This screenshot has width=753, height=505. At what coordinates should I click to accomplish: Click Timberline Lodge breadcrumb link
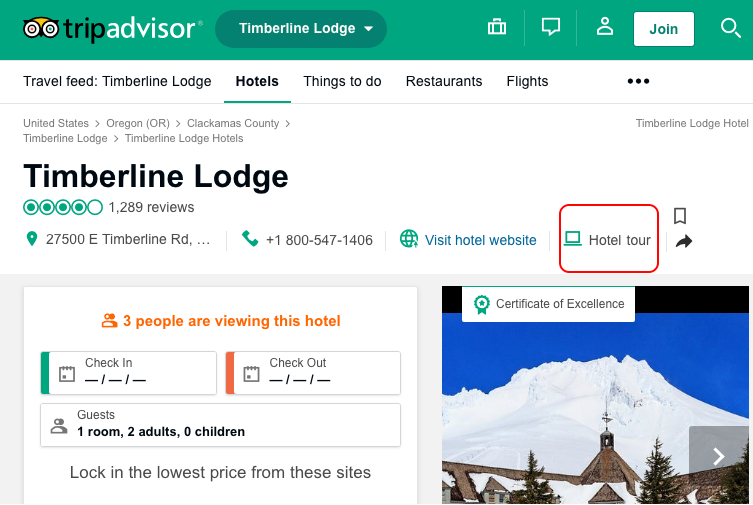coord(65,138)
